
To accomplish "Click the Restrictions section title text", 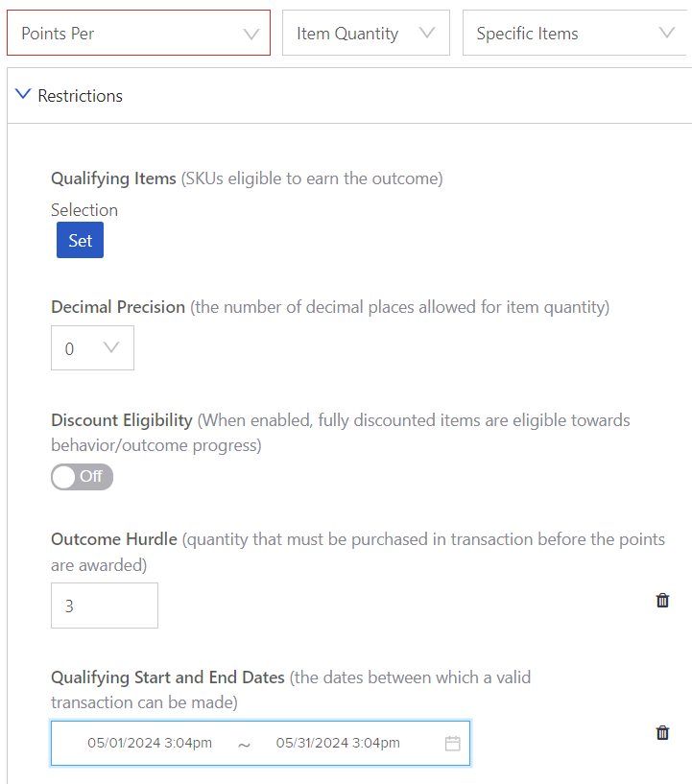I will [x=80, y=96].
